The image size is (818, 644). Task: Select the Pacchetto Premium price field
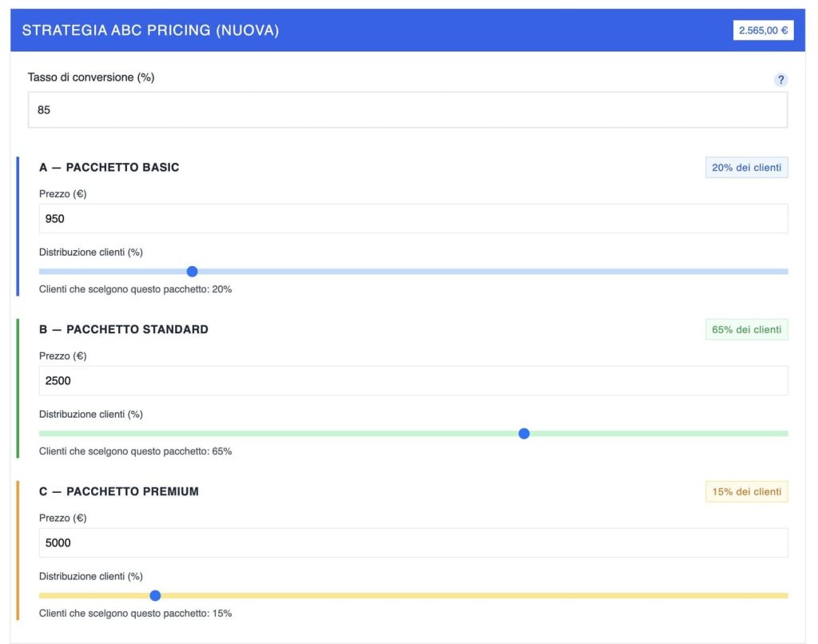(x=413, y=543)
